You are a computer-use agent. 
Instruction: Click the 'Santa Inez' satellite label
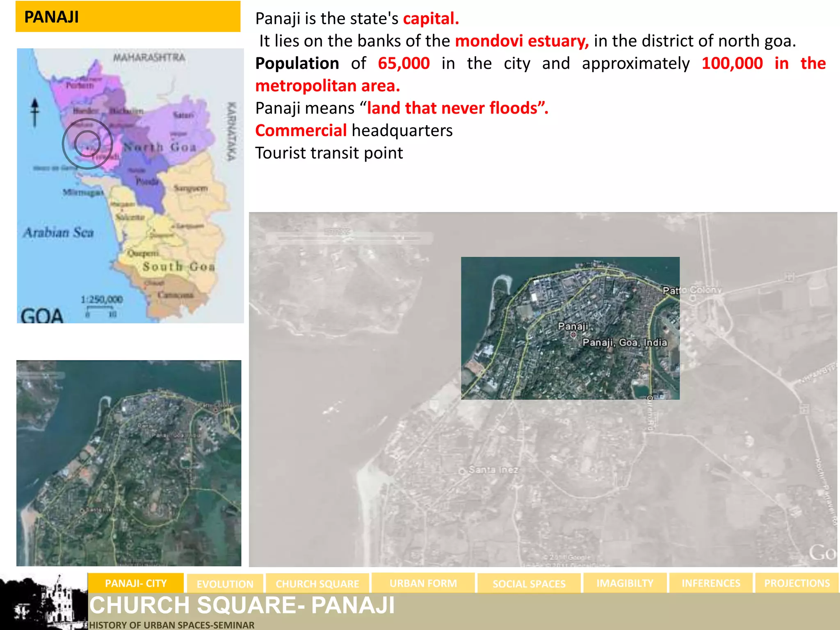click(x=493, y=470)
